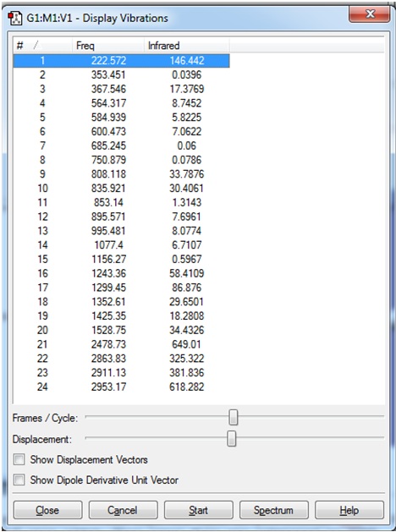The image size is (396, 532).
Task: Click the infrared value 34.4326
Action: pyautogui.click(x=187, y=330)
